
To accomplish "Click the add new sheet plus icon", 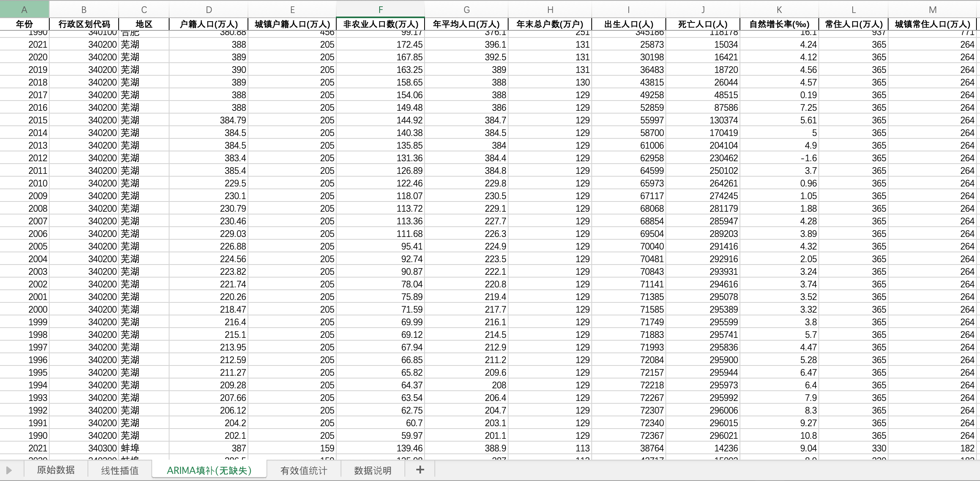I will [420, 470].
